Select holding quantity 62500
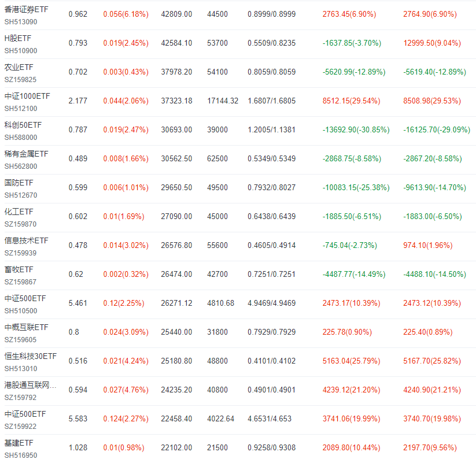Screen dimensions: 476x463 (x=217, y=159)
